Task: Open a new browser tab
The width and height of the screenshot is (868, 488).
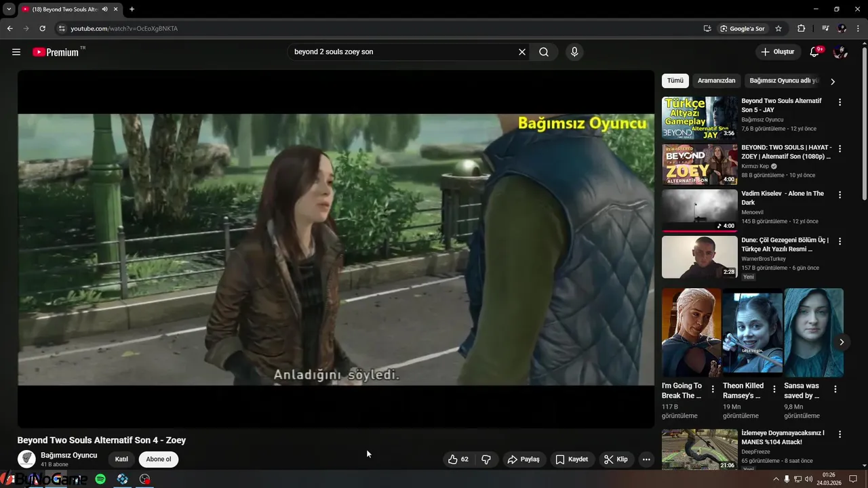Action: (132, 9)
